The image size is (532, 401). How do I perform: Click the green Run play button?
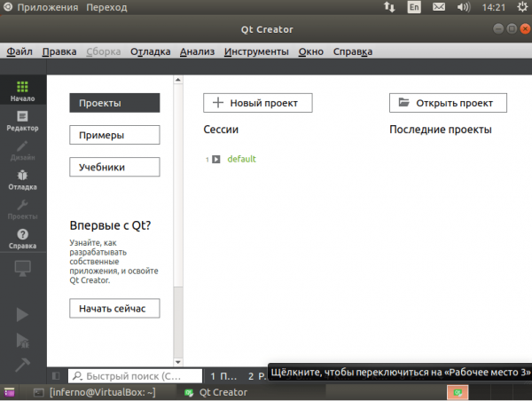click(x=22, y=314)
